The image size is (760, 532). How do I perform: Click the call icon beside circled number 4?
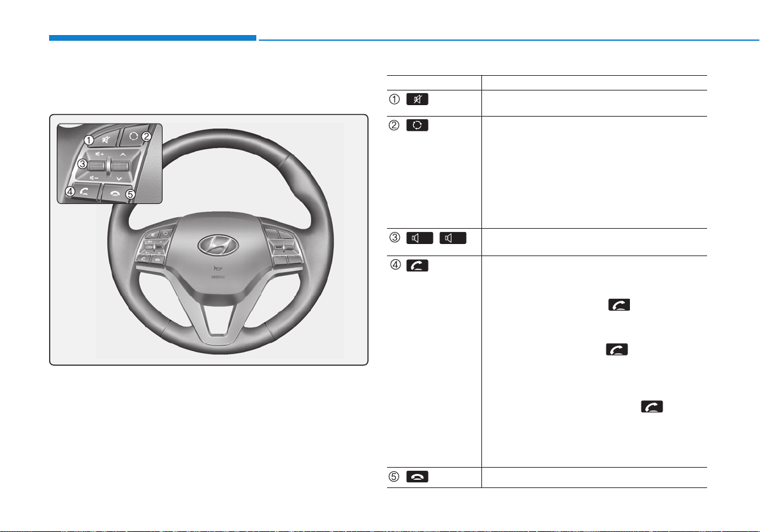point(417,266)
